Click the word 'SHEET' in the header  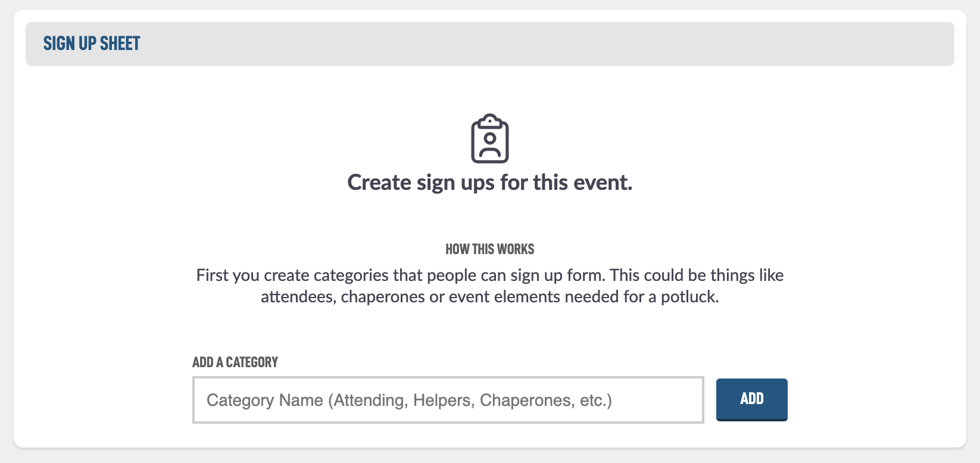[120, 43]
